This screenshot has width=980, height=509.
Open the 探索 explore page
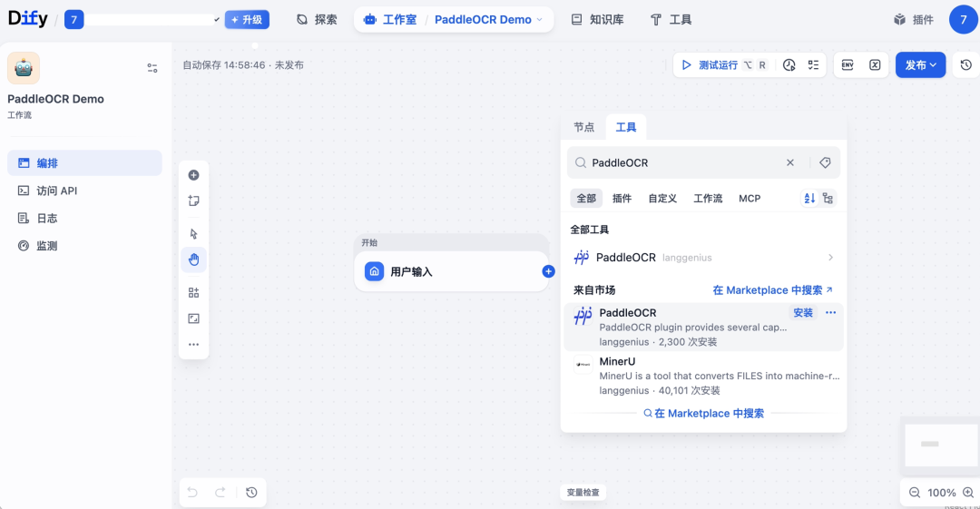pos(317,19)
